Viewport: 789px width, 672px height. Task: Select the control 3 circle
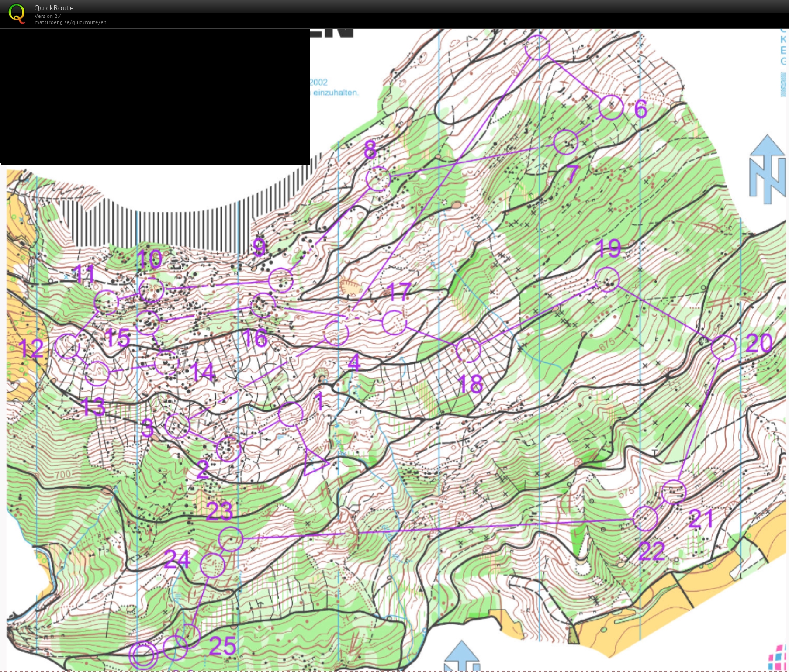[177, 426]
